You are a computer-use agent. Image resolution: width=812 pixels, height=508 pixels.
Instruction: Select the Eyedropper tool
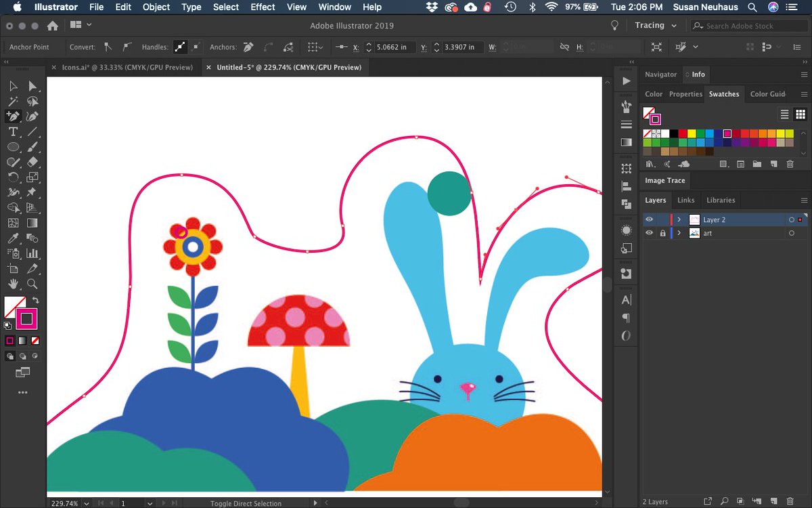click(13, 238)
